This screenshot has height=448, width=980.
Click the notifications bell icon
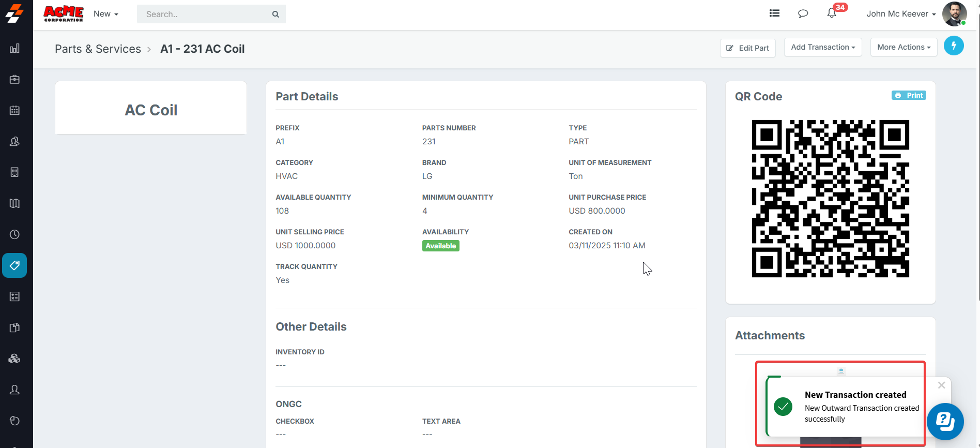(832, 13)
